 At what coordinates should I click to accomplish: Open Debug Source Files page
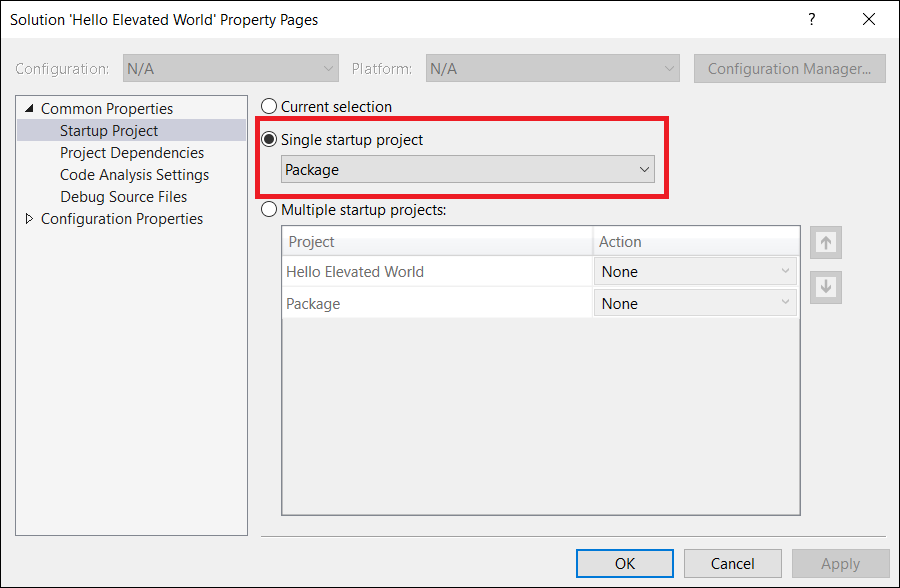(124, 196)
